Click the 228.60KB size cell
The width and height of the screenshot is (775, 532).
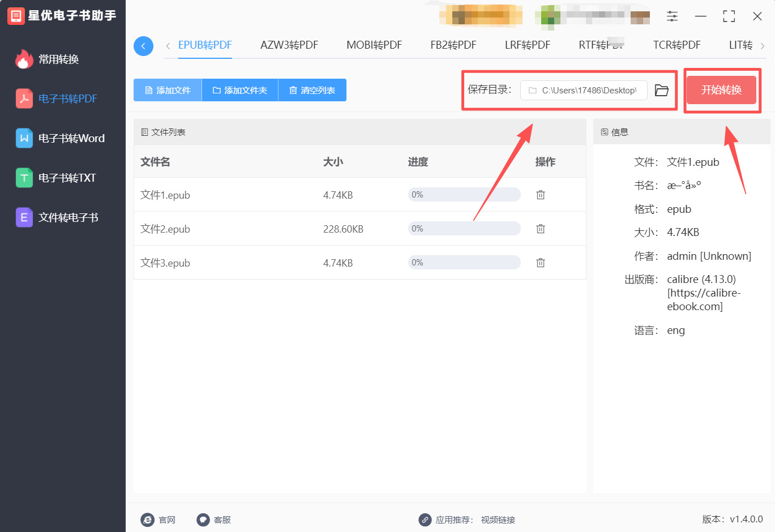coord(343,229)
